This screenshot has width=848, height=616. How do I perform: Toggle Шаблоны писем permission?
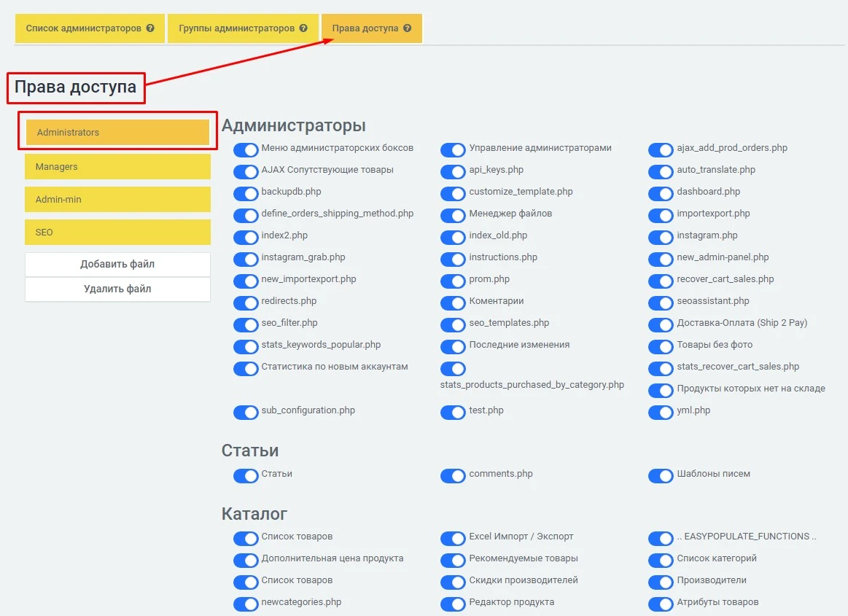click(661, 476)
